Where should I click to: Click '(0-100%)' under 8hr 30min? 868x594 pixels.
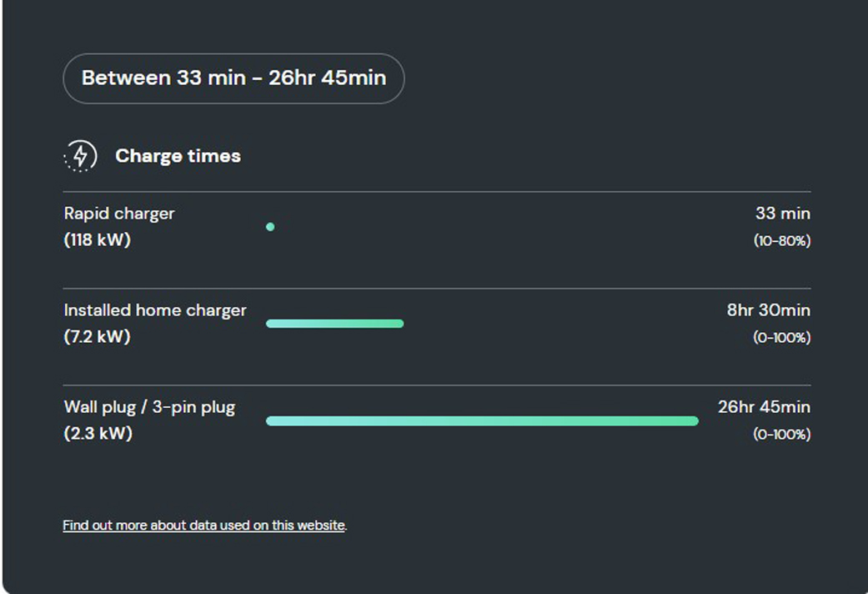(x=782, y=337)
